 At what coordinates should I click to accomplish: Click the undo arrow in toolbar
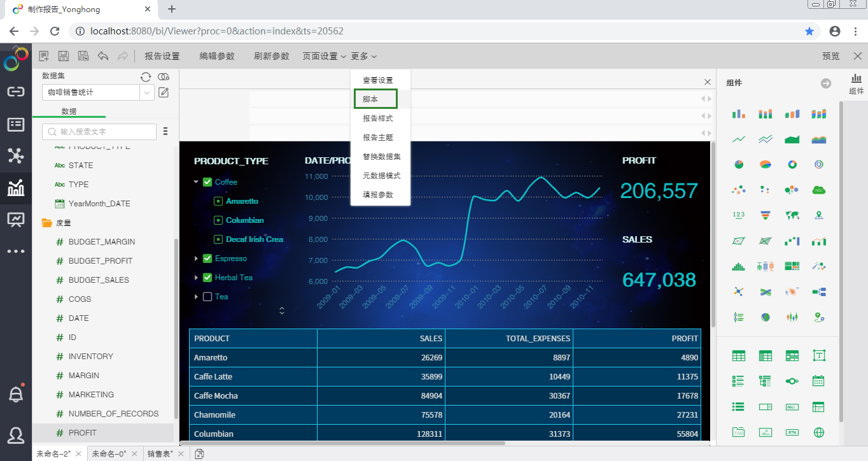point(103,56)
